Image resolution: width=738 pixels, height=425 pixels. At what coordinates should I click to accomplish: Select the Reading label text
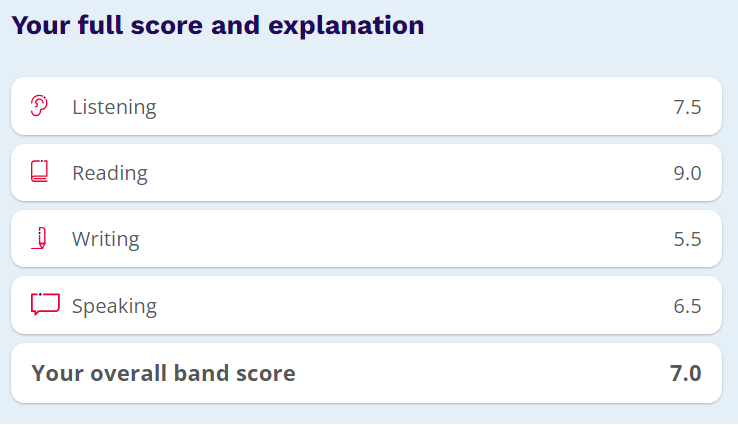[110, 174]
